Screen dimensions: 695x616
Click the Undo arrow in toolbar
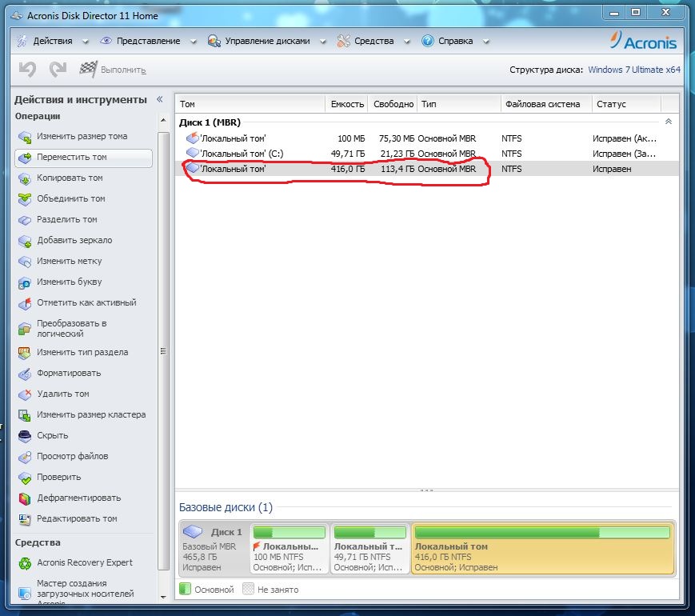27,69
